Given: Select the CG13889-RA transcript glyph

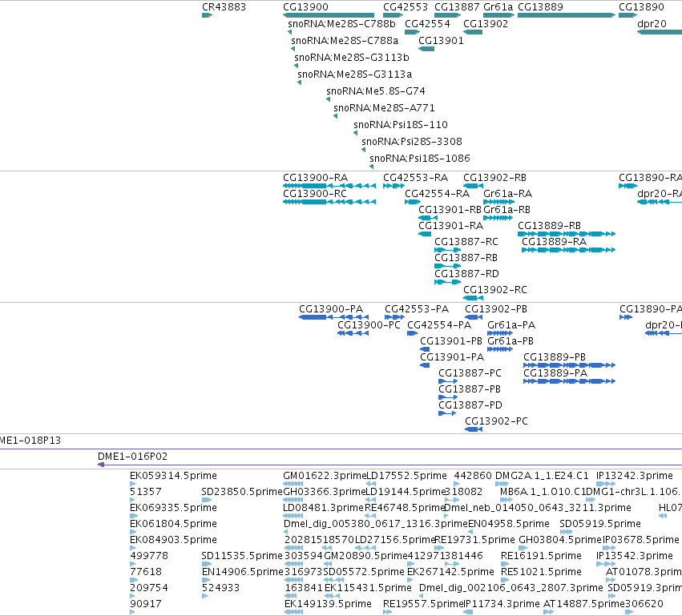Looking at the screenshot, I should click(x=568, y=250).
